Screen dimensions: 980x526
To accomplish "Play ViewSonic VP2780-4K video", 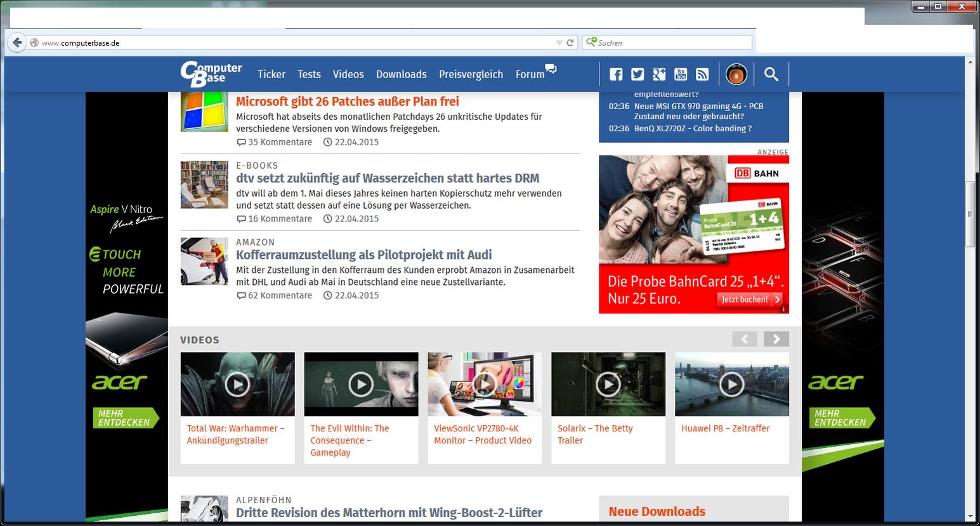I will (x=485, y=385).
